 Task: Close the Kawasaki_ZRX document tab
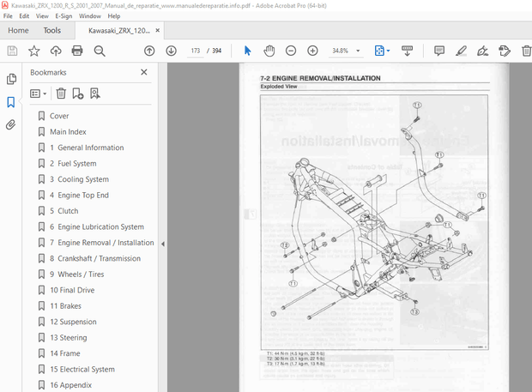[x=157, y=30]
